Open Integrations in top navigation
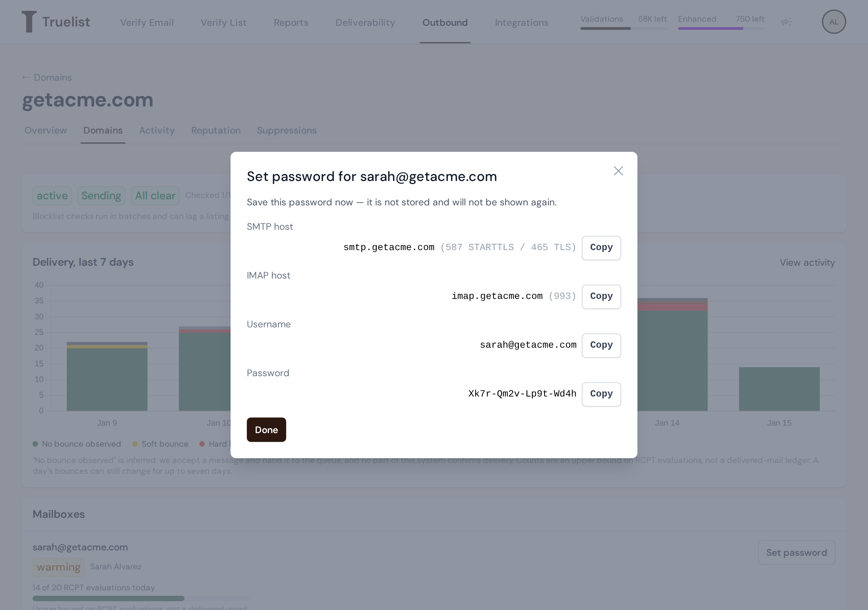The image size is (868, 610). click(522, 23)
